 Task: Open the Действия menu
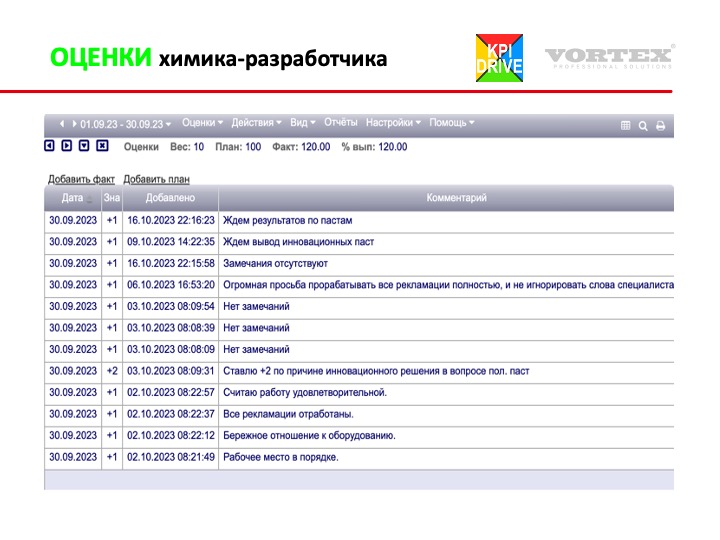[x=256, y=123]
